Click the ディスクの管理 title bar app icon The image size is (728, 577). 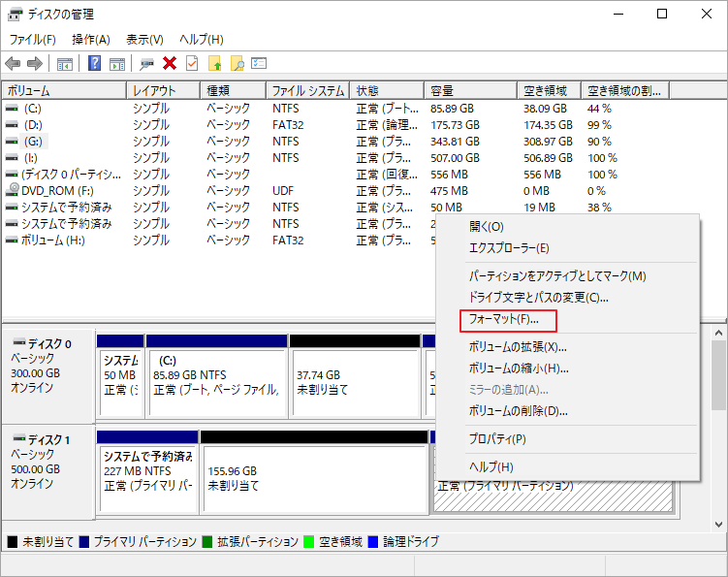point(15,15)
